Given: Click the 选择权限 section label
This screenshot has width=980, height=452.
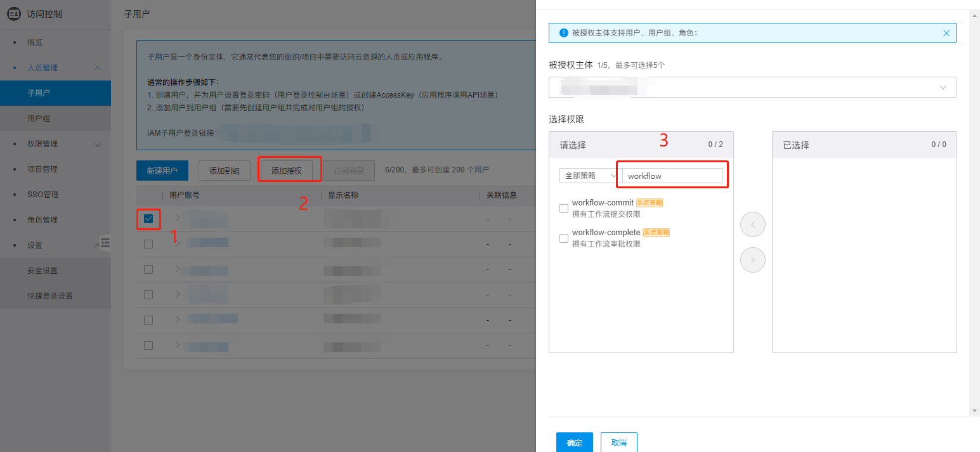Looking at the screenshot, I should (x=566, y=119).
